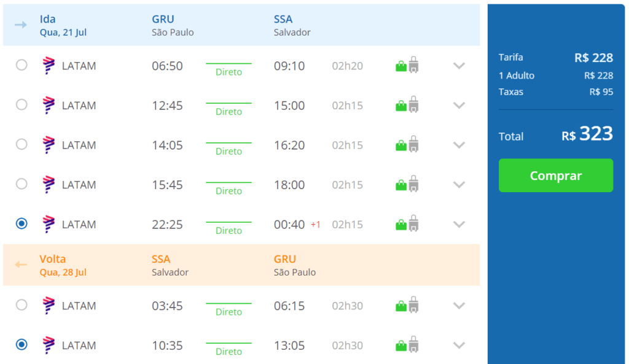Expand details for the 06:50 flight
Image resolution: width=629 pixels, height=364 pixels.
click(459, 66)
